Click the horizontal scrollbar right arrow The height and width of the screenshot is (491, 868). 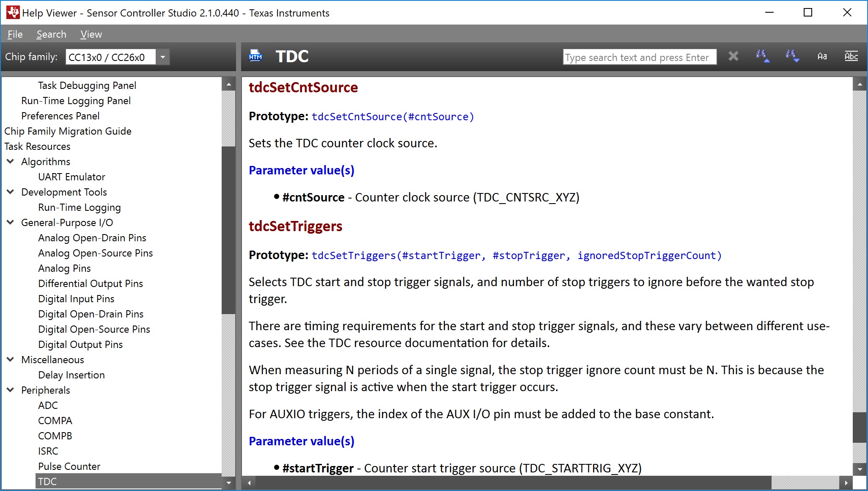[846, 483]
